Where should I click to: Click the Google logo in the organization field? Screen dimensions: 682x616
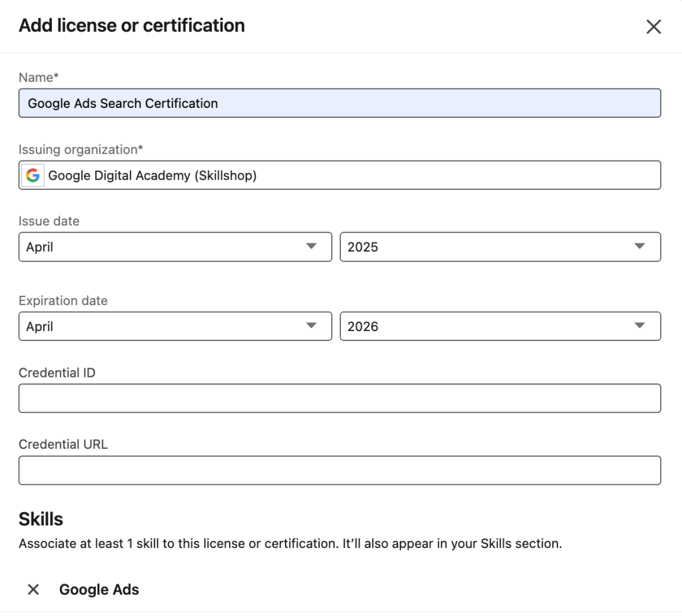[33, 175]
